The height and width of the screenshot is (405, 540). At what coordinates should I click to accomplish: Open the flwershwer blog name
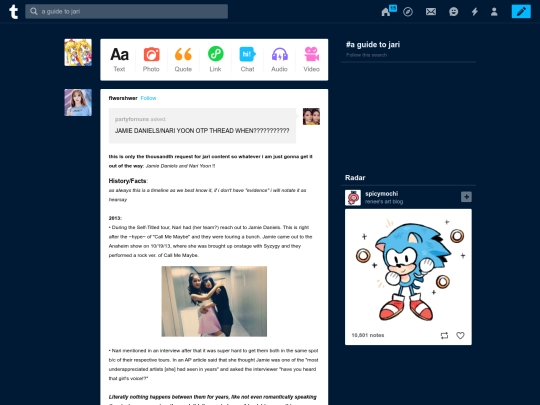tap(123, 98)
